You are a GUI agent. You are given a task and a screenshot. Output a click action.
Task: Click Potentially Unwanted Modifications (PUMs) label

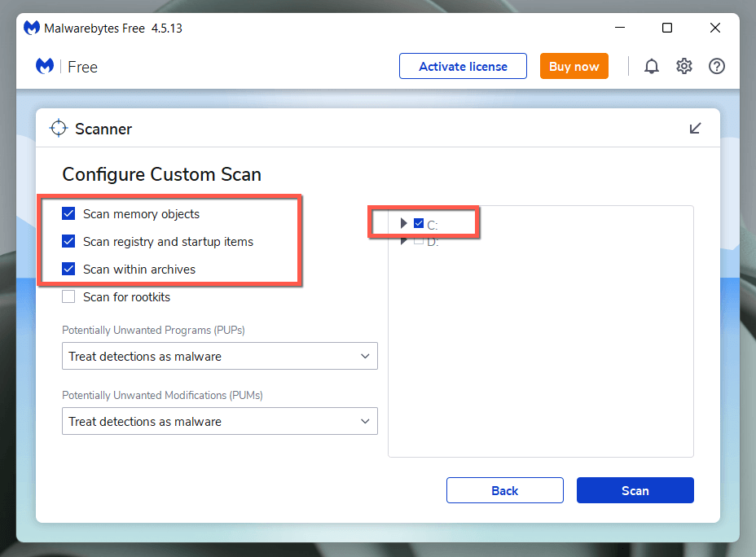tap(162, 395)
